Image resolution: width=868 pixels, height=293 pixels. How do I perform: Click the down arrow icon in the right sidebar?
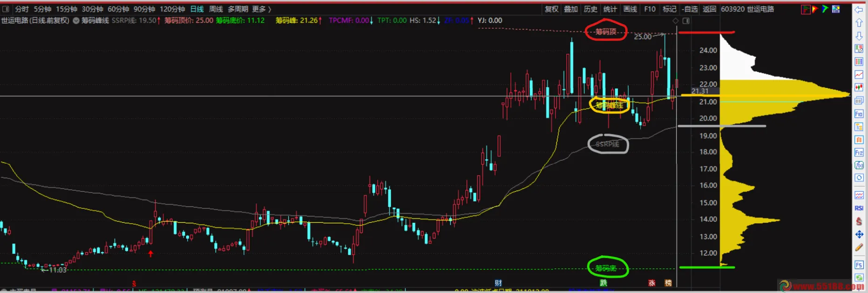click(x=859, y=36)
